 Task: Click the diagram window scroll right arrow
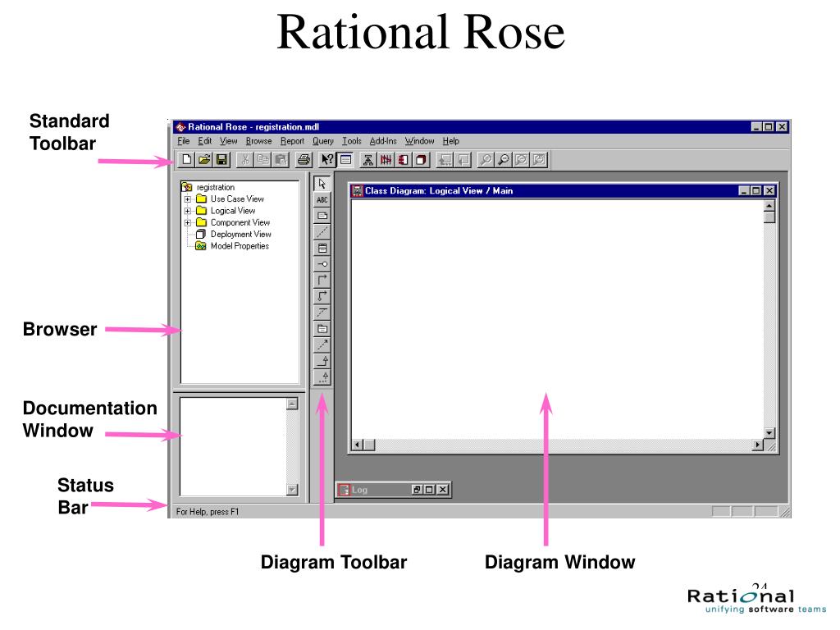[x=757, y=445]
